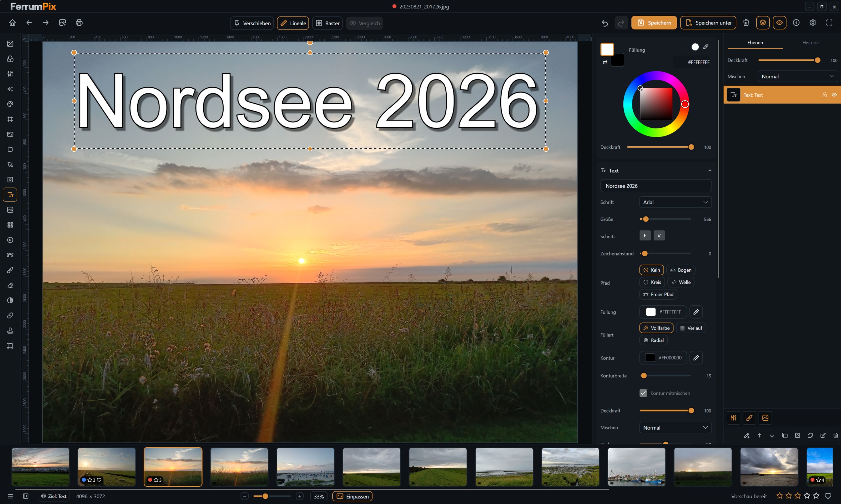
Task: Select the Text tool in left sidebar
Action: pyautogui.click(x=10, y=195)
